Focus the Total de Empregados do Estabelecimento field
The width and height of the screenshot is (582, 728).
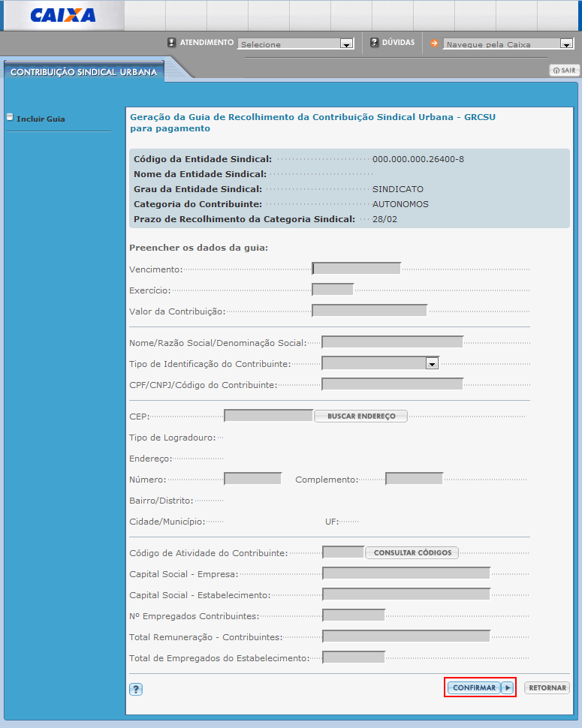point(354,657)
